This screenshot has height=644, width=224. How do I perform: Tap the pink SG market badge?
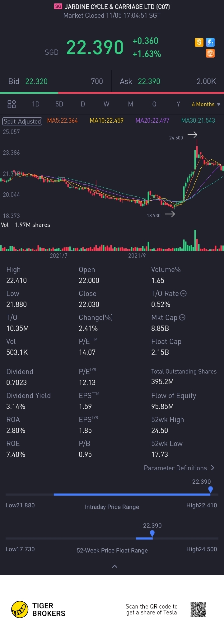(x=58, y=6)
